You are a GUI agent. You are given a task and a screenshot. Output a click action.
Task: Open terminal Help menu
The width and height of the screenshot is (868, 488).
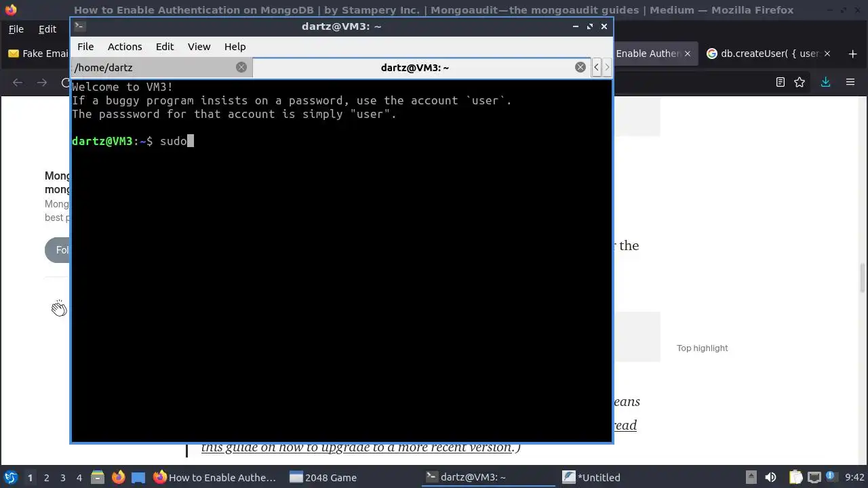pos(235,46)
